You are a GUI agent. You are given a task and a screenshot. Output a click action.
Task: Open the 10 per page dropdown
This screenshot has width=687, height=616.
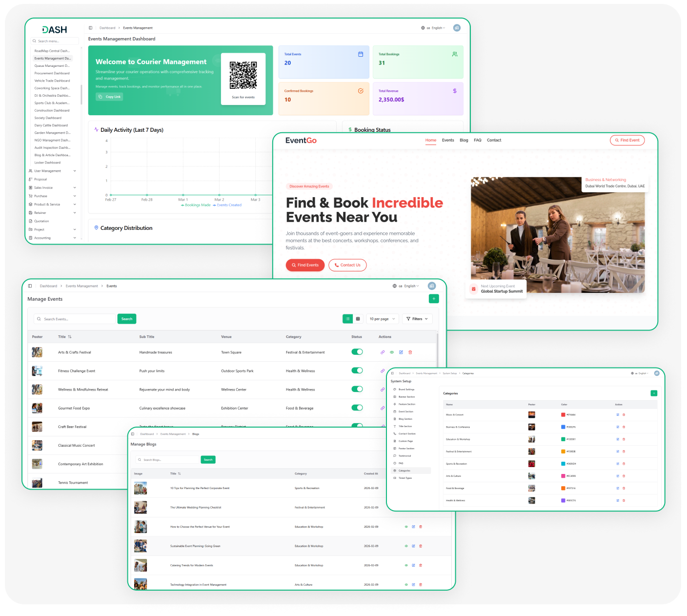383,319
